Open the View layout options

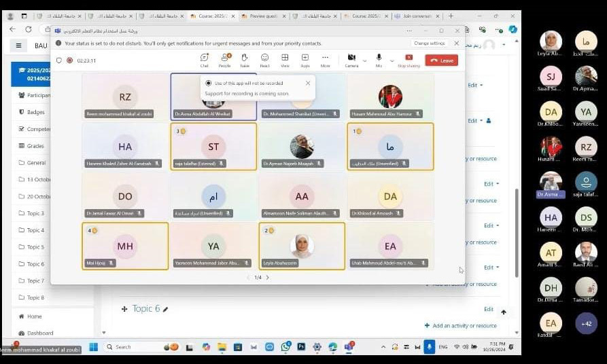tap(285, 59)
